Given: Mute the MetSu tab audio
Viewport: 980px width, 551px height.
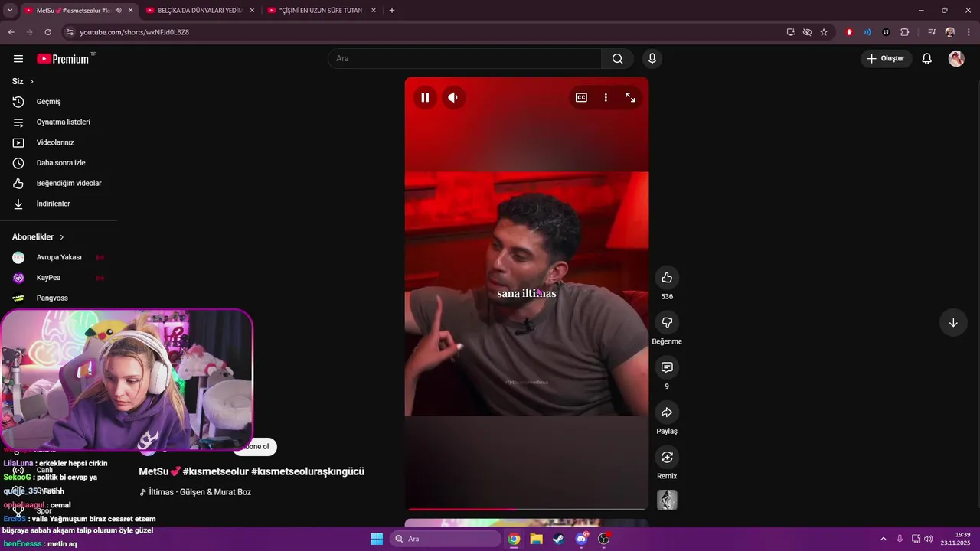Looking at the screenshot, I should (118, 11).
